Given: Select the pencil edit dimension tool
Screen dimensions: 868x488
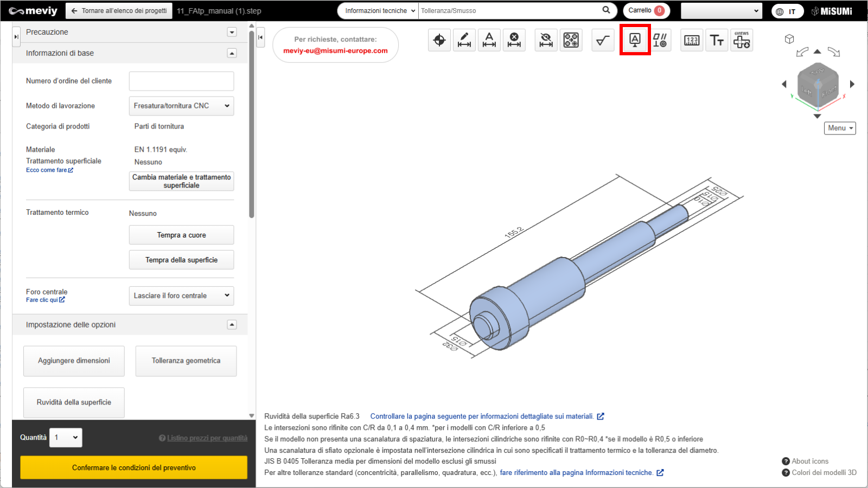Looking at the screenshot, I should (464, 40).
